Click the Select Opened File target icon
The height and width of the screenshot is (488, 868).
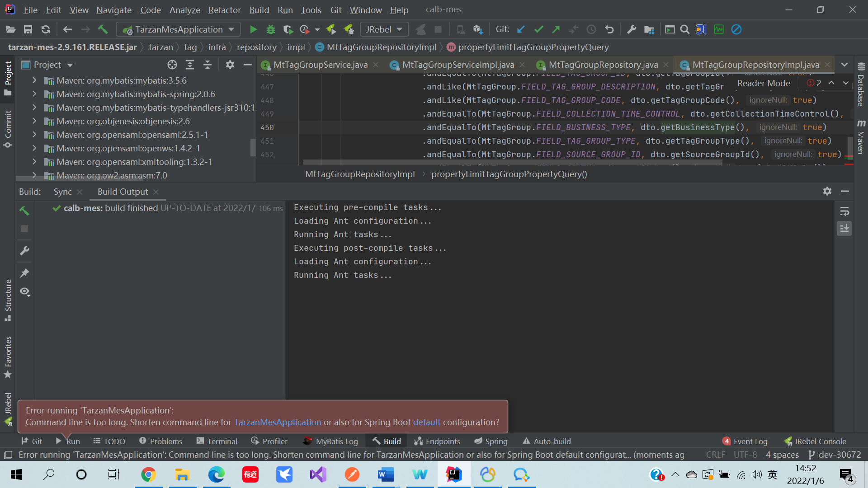click(x=172, y=65)
